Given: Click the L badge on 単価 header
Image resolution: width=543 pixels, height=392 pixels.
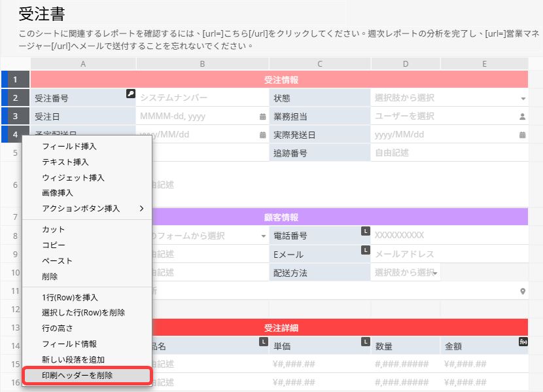Looking at the screenshot, I should coord(365,342).
